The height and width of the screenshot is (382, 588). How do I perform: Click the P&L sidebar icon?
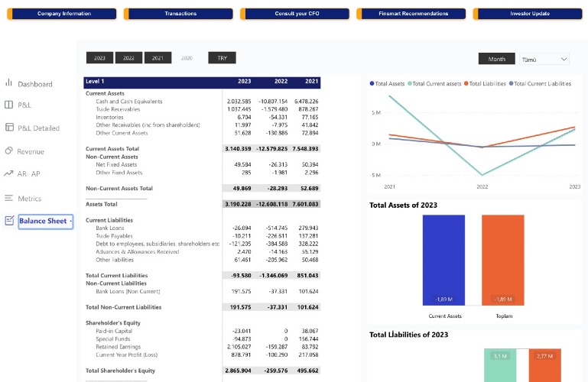(x=8, y=105)
